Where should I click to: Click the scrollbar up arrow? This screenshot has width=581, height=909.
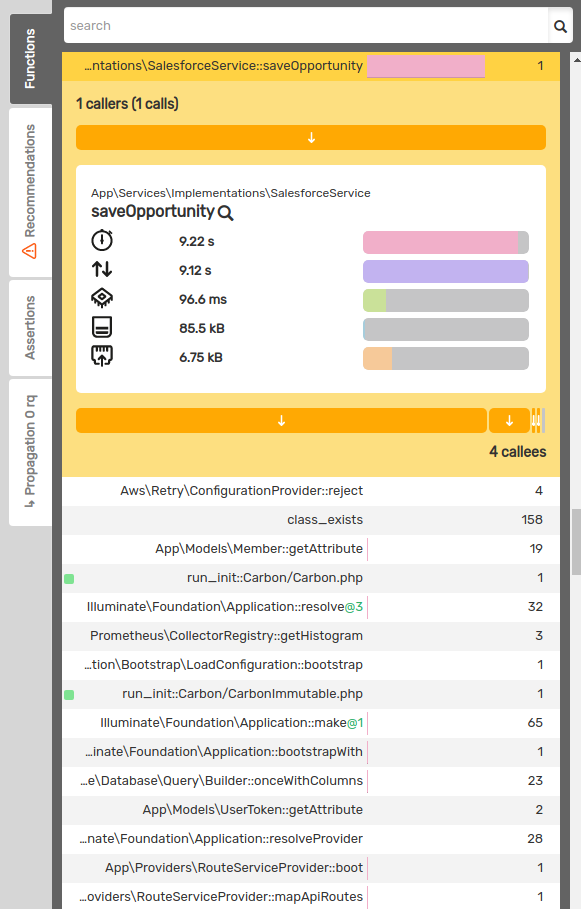576,59
